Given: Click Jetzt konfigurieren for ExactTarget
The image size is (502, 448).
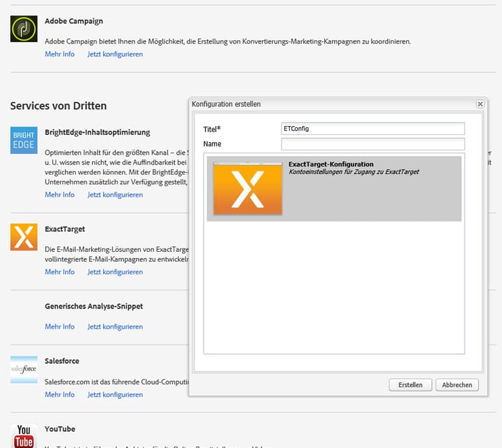Looking at the screenshot, I should click(115, 272).
